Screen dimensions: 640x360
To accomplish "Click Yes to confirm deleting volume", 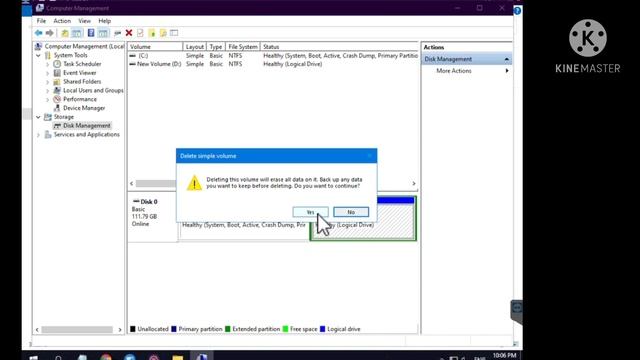I will (310, 212).
